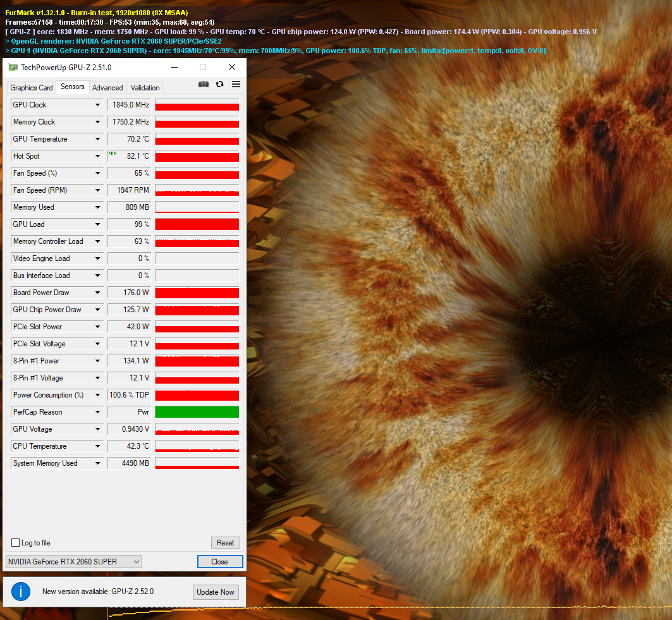Screen dimensions: 672x620
Task: Open the NVIDIA GeForce RTX 2060 SUPER selector
Action: 74,562
